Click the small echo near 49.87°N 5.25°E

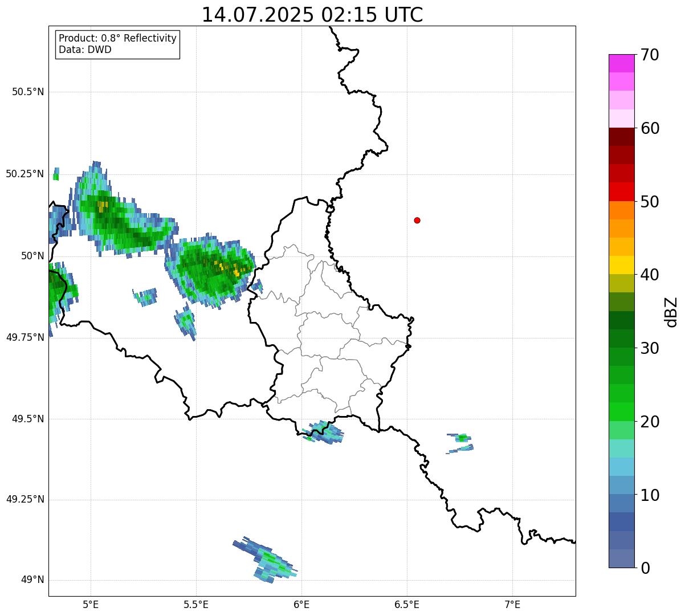145,297
